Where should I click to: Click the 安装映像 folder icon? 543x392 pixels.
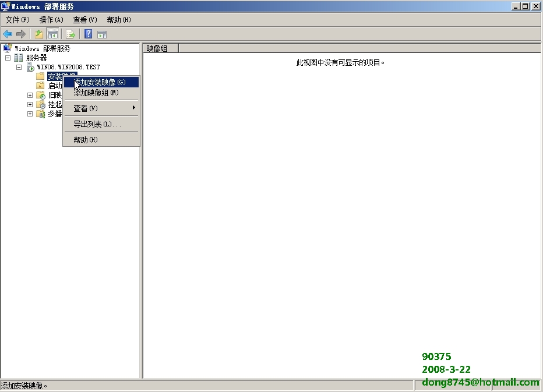[x=40, y=76]
